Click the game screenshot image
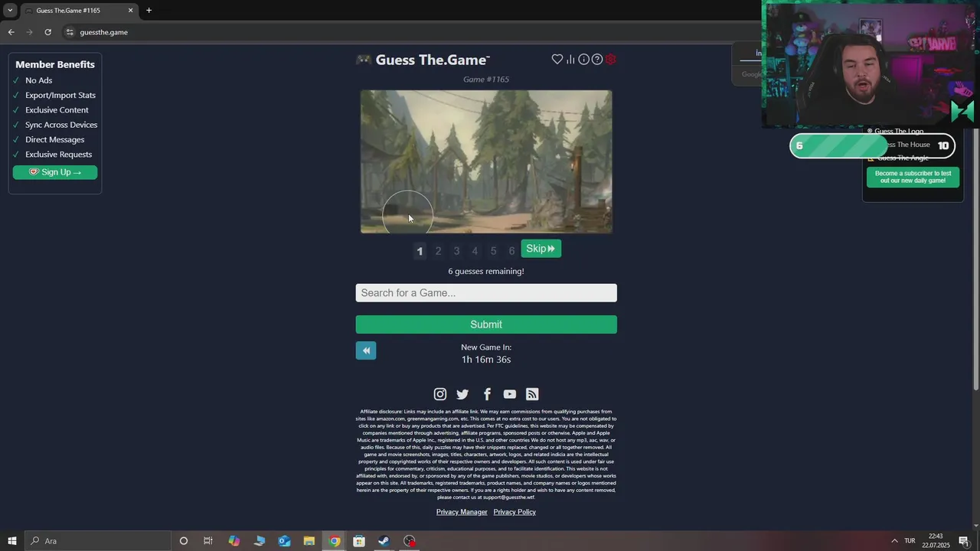 coord(486,161)
